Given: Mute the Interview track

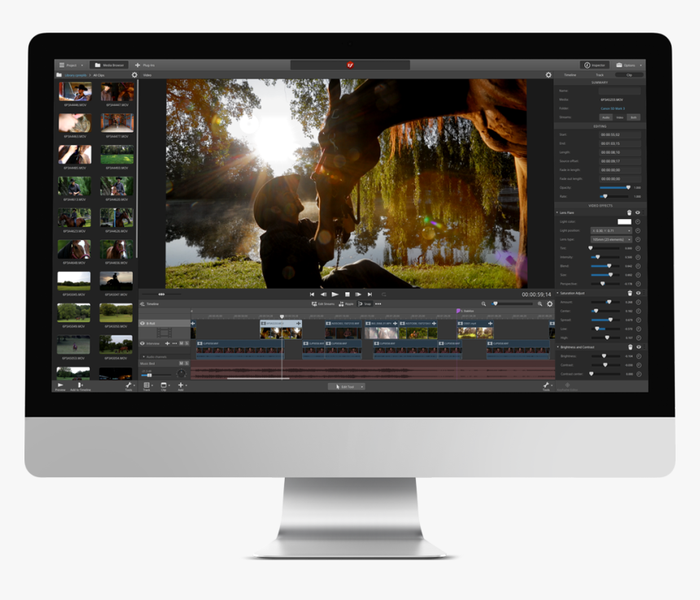Looking at the screenshot, I should pos(182,344).
